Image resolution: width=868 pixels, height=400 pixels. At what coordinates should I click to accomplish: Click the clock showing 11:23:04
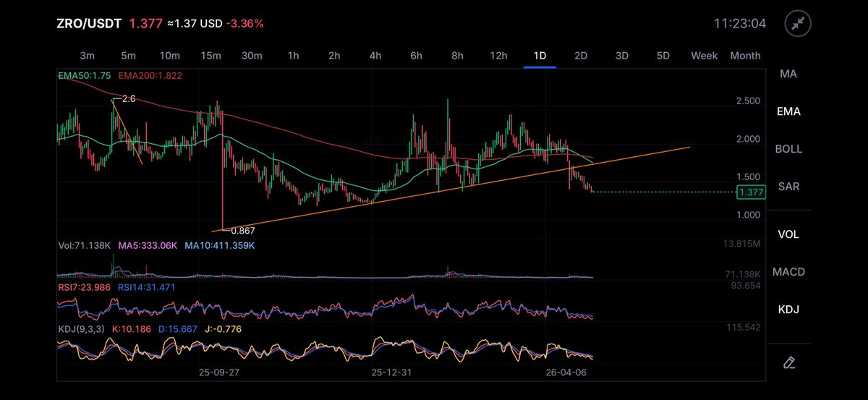(740, 23)
